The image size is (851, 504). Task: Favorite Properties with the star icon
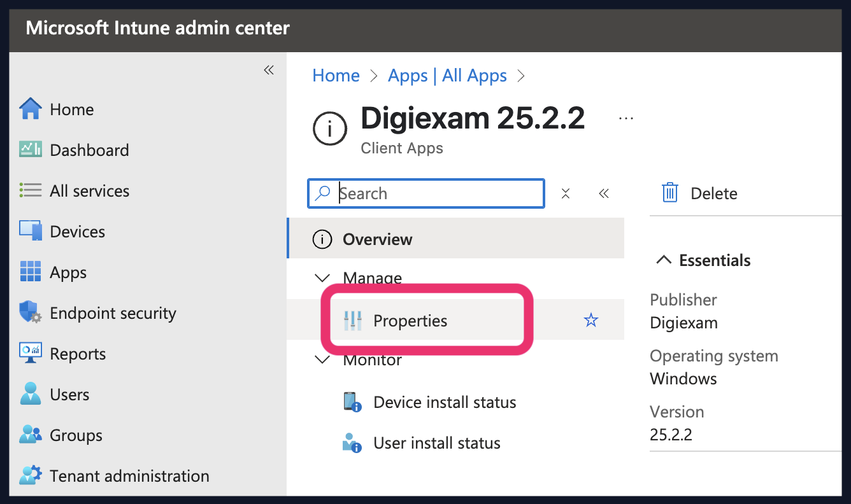(x=591, y=320)
